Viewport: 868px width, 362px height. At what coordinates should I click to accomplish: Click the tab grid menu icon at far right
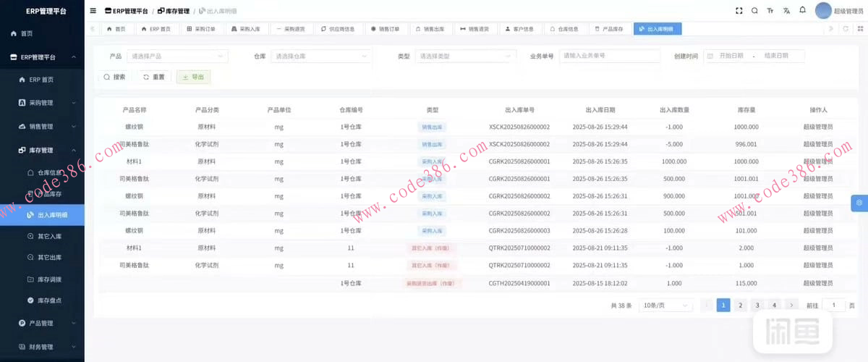(x=860, y=29)
